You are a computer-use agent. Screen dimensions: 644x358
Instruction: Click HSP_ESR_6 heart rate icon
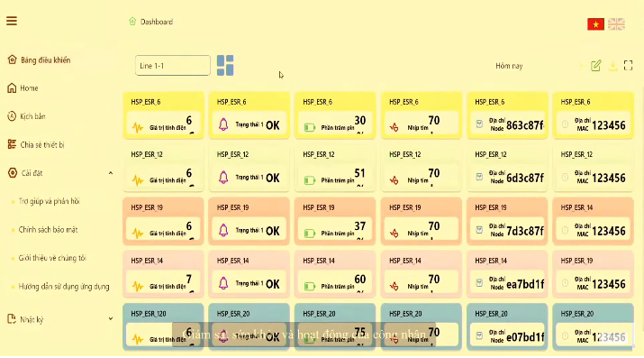[x=395, y=127]
